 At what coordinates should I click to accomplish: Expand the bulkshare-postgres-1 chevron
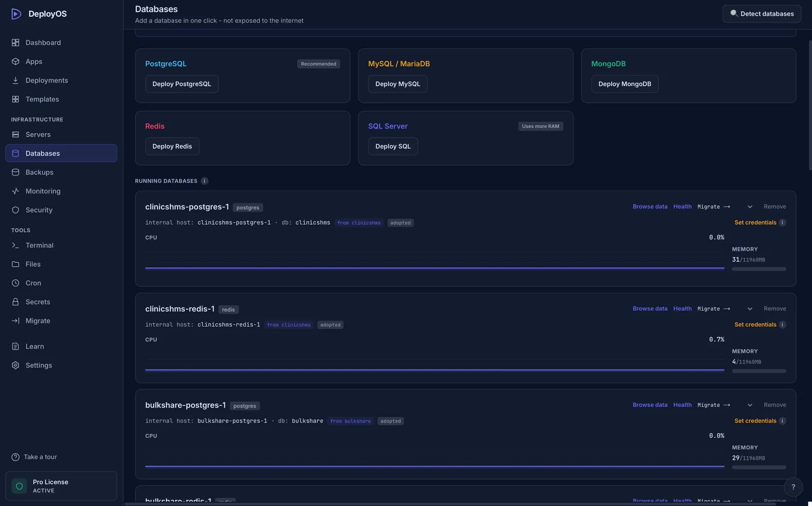click(750, 405)
